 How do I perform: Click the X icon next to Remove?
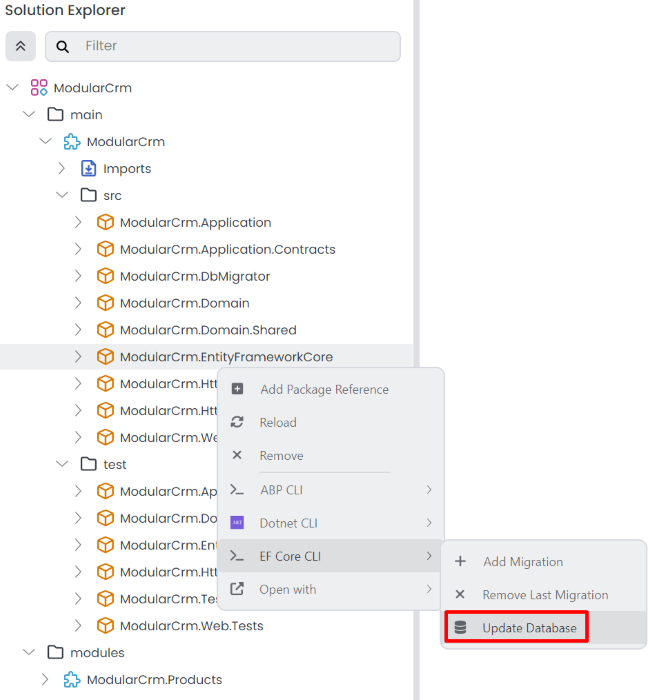pos(237,455)
